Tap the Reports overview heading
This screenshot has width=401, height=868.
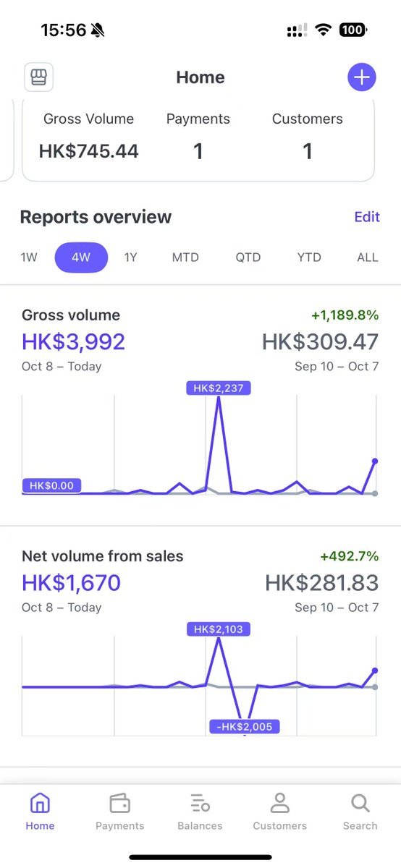click(96, 217)
